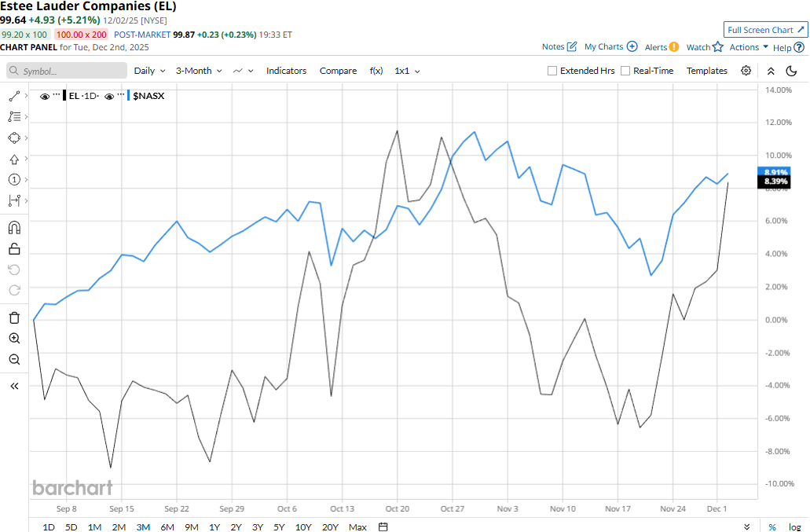Click the Symbol search field
This screenshot has width=810, height=532.
click(x=67, y=71)
